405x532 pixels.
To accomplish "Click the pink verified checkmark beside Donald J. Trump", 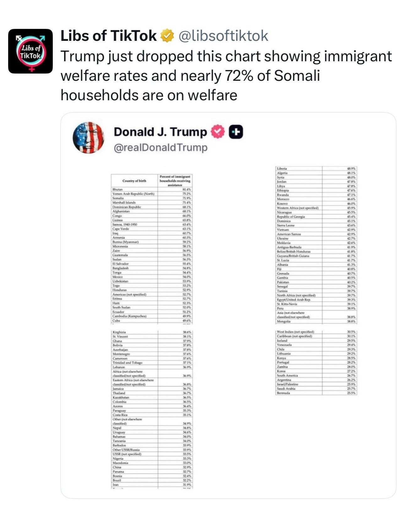I will pos(218,132).
